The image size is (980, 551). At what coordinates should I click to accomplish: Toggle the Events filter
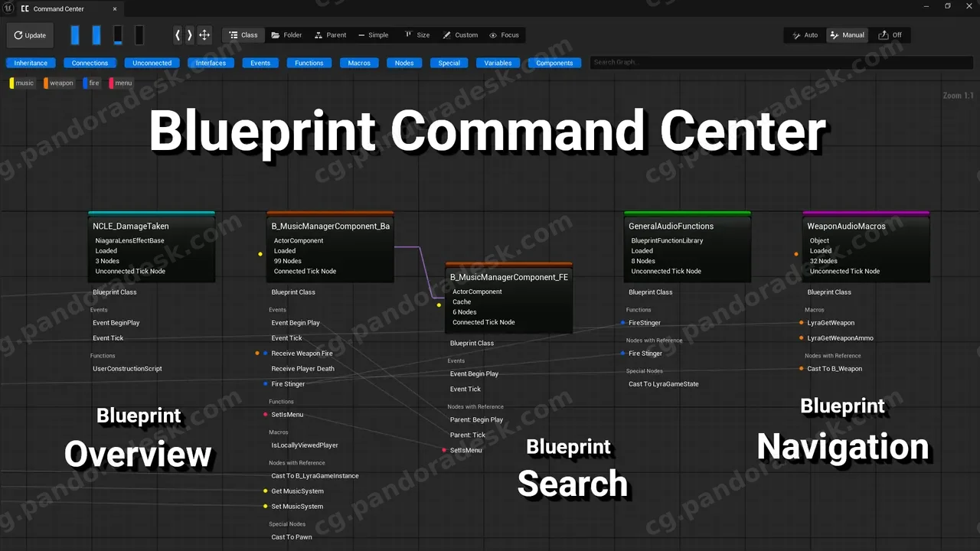click(x=260, y=63)
